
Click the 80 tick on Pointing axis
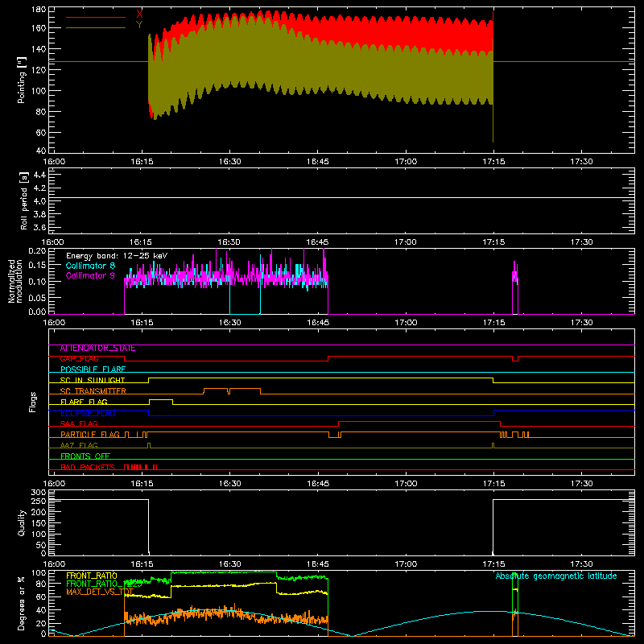(x=41, y=112)
